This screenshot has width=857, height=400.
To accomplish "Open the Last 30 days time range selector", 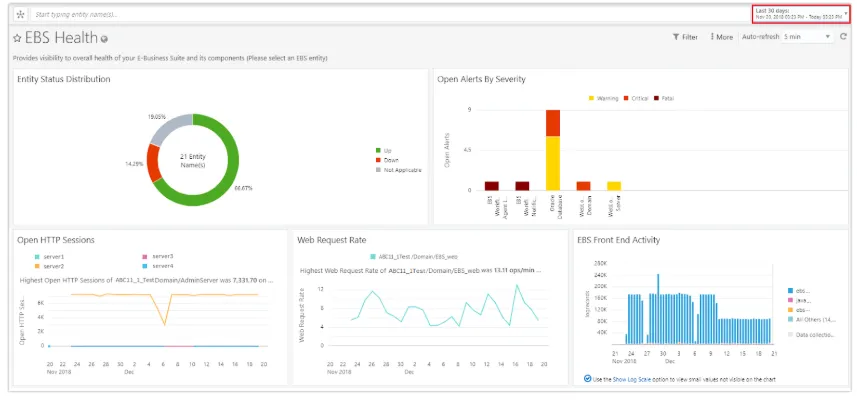I will coord(801,14).
